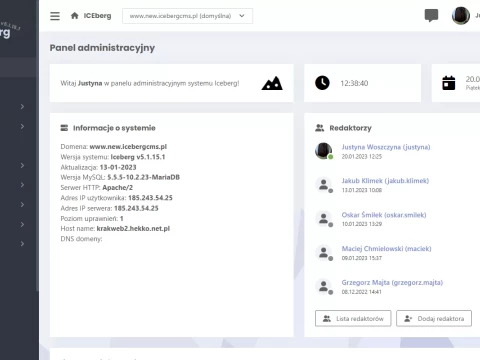The height and width of the screenshot is (360, 480).
Task: Select HTTP server value Apache/2
Action: tap(117, 188)
